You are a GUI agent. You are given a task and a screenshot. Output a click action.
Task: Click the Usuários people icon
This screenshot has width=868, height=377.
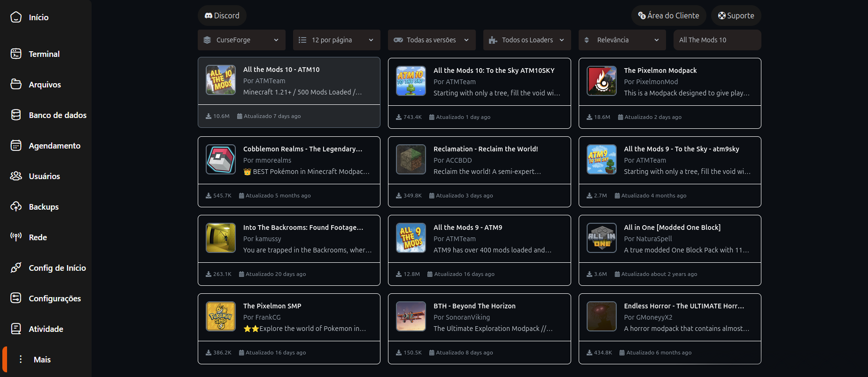click(x=16, y=176)
